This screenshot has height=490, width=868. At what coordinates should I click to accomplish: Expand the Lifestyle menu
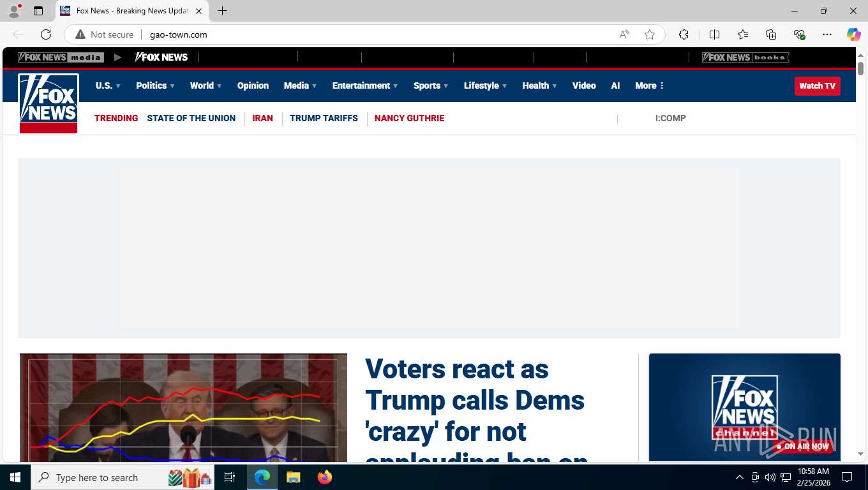tap(485, 85)
